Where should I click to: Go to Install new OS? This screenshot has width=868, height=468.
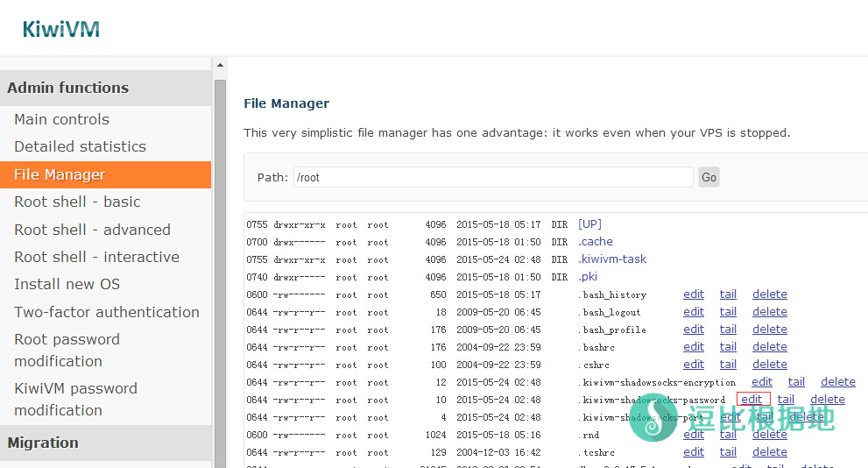[67, 284]
